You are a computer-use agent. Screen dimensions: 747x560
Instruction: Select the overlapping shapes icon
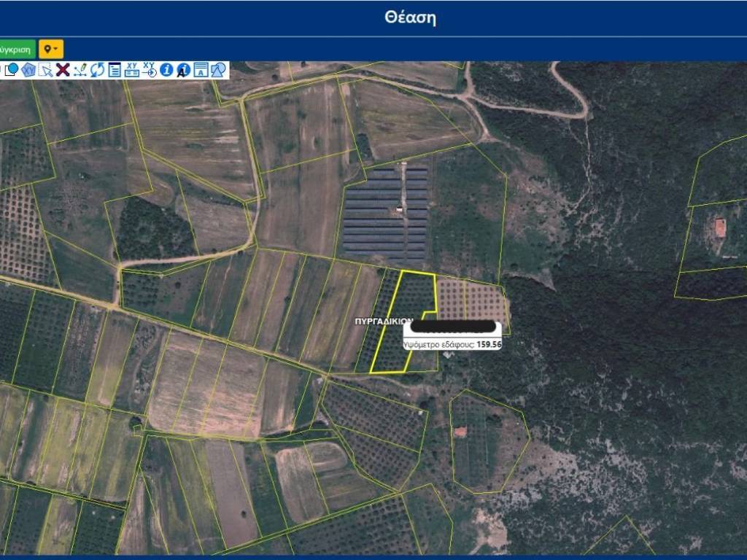tap(218, 71)
